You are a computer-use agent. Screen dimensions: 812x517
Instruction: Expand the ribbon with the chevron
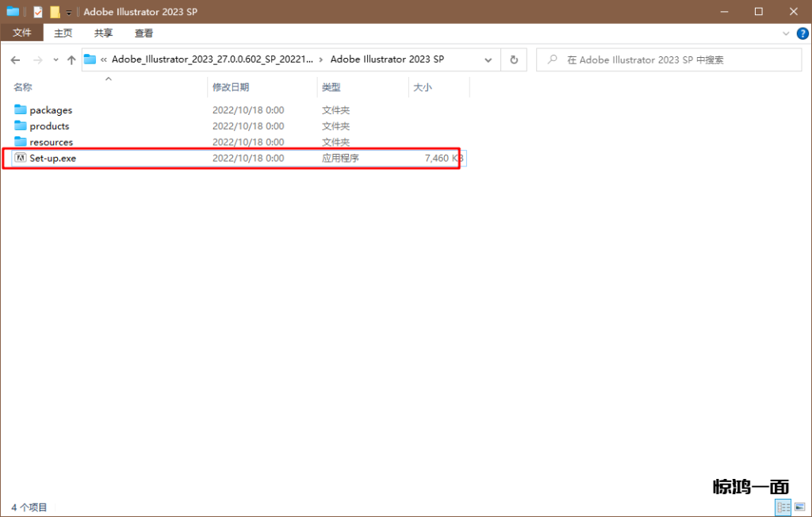(786, 33)
